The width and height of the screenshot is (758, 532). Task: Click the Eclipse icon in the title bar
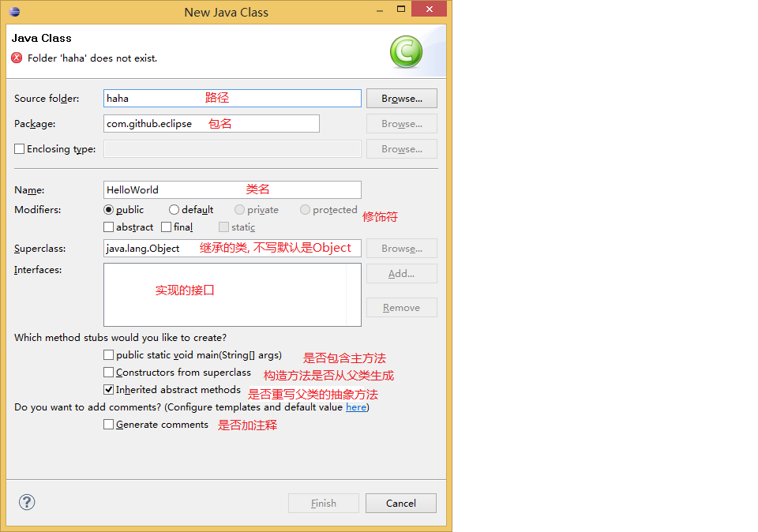(14, 12)
